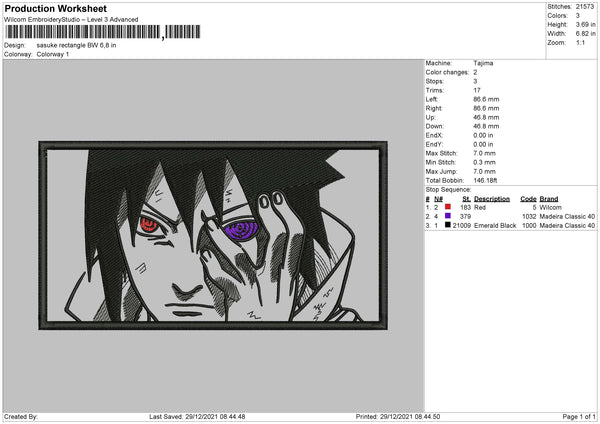
Task: Select the Right value '86.6 mm'
Action: [486, 108]
